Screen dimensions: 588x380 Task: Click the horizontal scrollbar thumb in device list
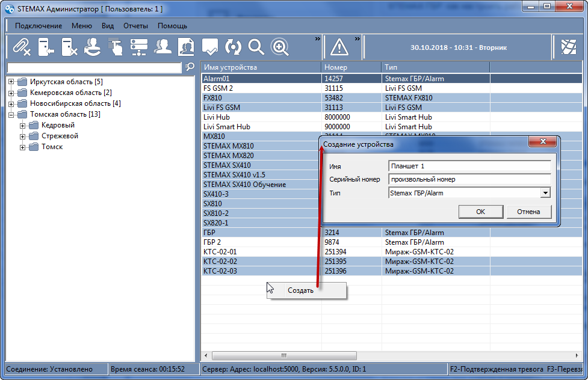pyautogui.click(x=284, y=355)
